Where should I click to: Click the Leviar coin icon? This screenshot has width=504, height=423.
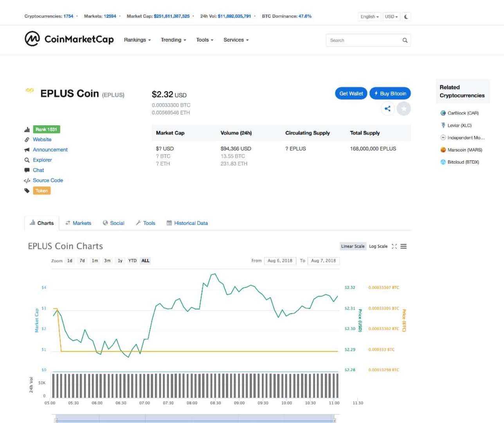click(x=443, y=125)
